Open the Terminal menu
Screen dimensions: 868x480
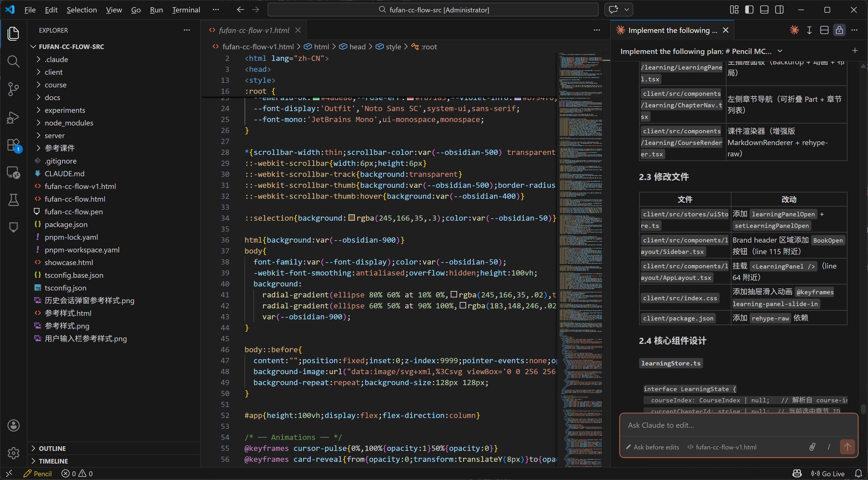click(x=186, y=10)
